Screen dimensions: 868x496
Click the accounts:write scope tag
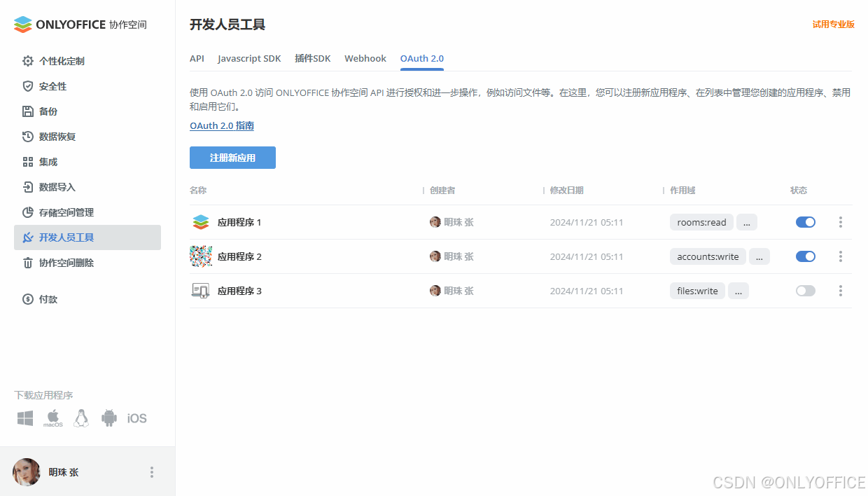(x=708, y=256)
